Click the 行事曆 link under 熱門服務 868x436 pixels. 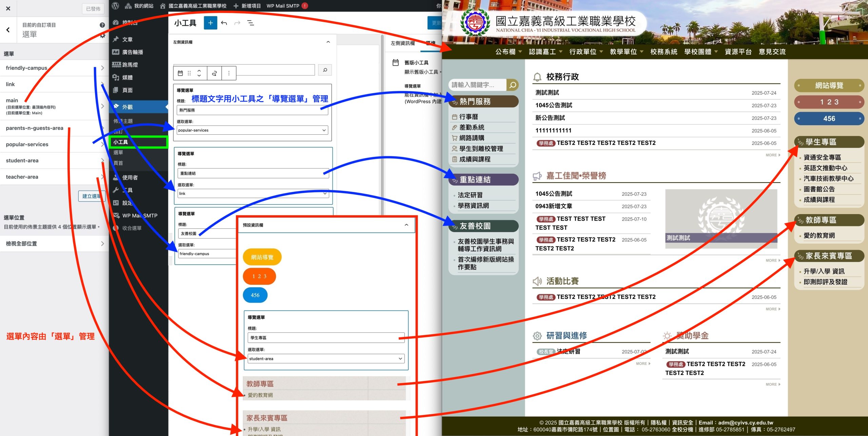point(468,117)
